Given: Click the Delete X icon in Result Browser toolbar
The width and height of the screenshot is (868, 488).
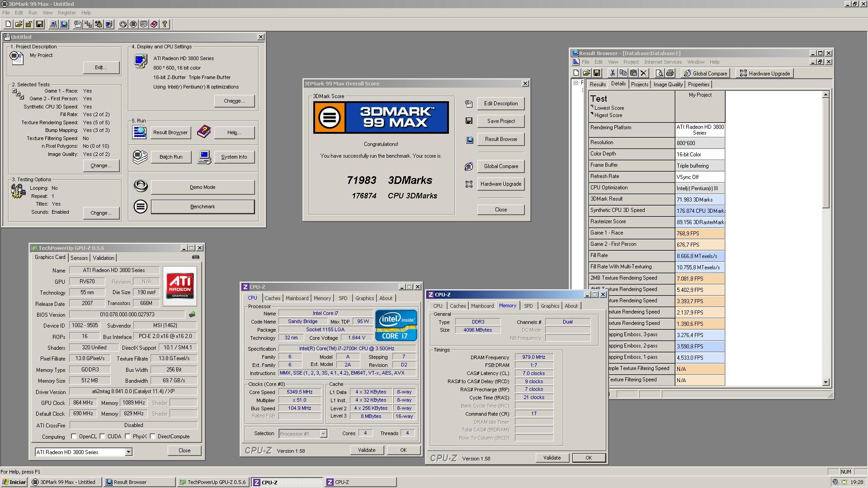Looking at the screenshot, I should click(x=644, y=73).
